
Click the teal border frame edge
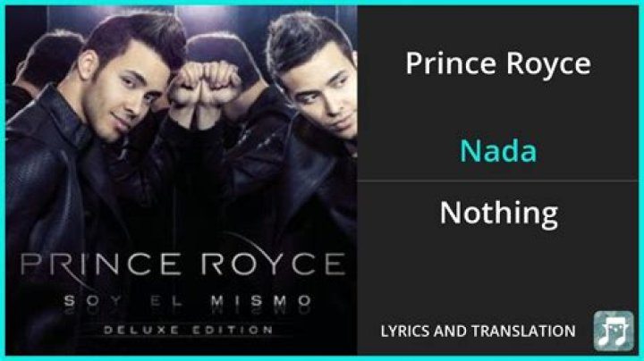[322, 3]
